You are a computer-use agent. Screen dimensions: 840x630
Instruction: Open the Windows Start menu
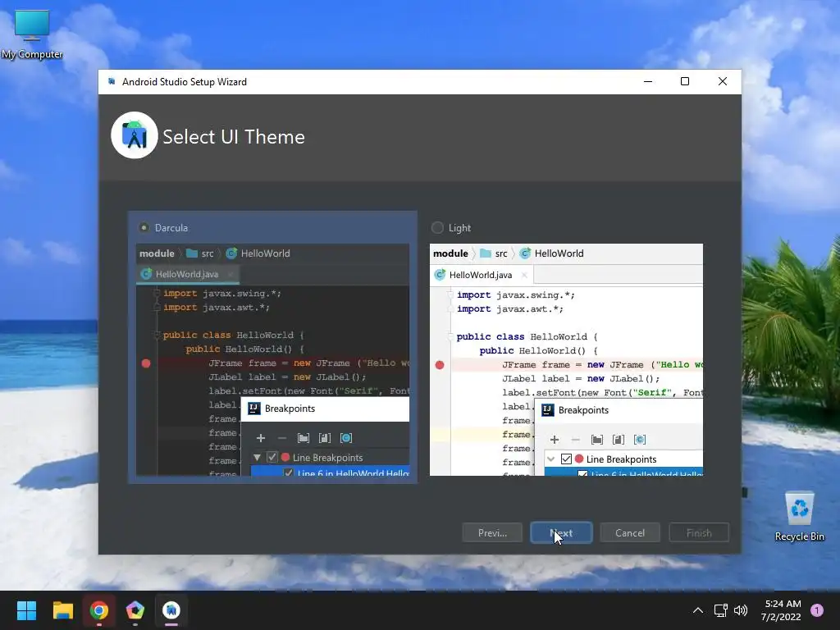[26, 610]
